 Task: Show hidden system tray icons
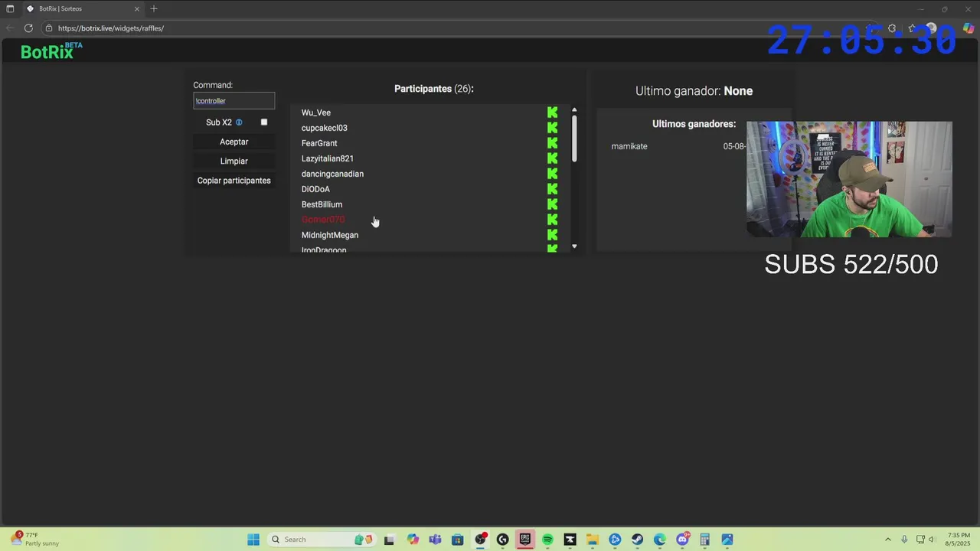click(888, 540)
